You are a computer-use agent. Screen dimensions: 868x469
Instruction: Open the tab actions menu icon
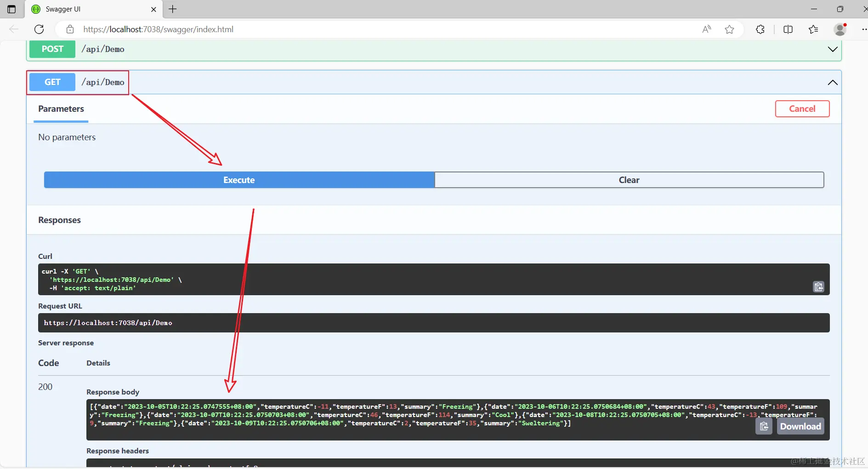[x=11, y=9]
